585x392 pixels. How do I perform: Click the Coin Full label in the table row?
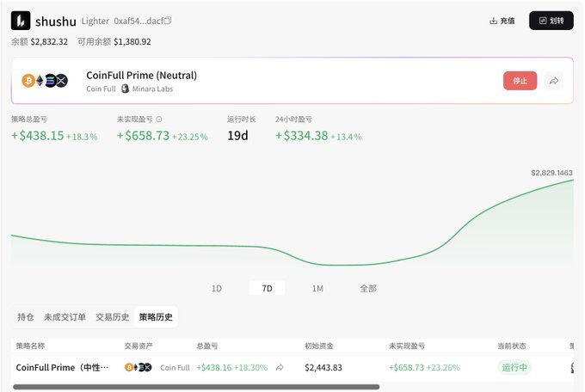pos(175,368)
